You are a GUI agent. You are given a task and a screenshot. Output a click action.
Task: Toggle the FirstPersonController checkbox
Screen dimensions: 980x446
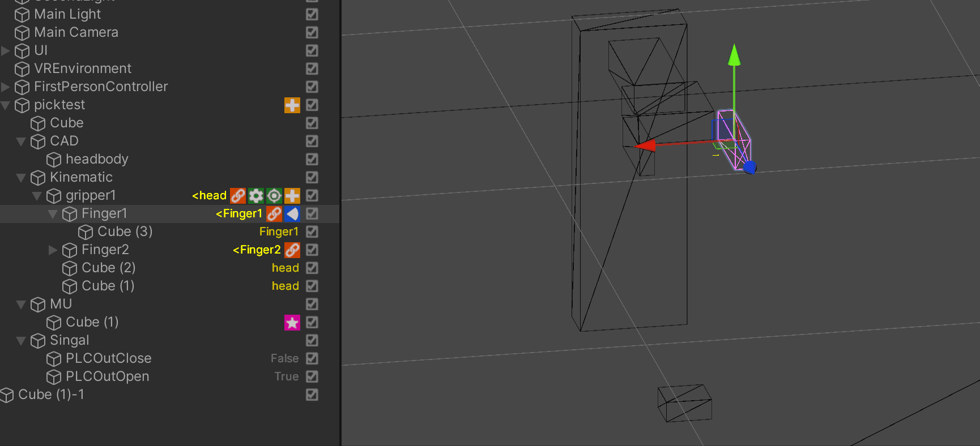pyautogui.click(x=312, y=87)
